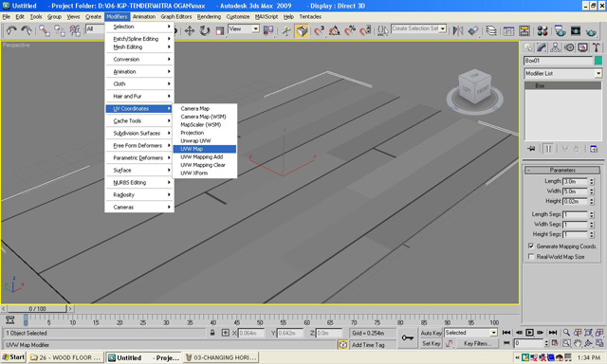
Task: Toggle the Selection Lock padlock
Action: [x=212, y=333]
